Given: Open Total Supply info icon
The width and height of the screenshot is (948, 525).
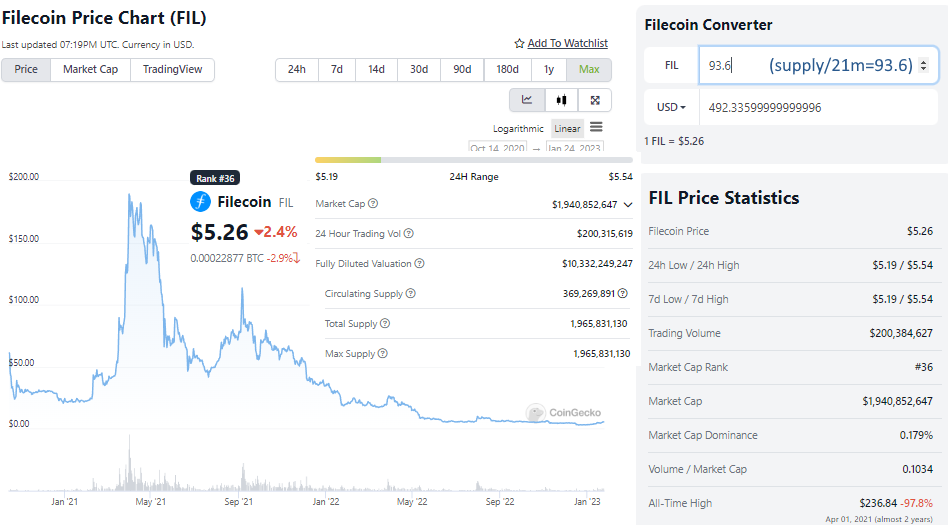Looking at the screenshot, I should pyautogui.click(x=385, y=324).
